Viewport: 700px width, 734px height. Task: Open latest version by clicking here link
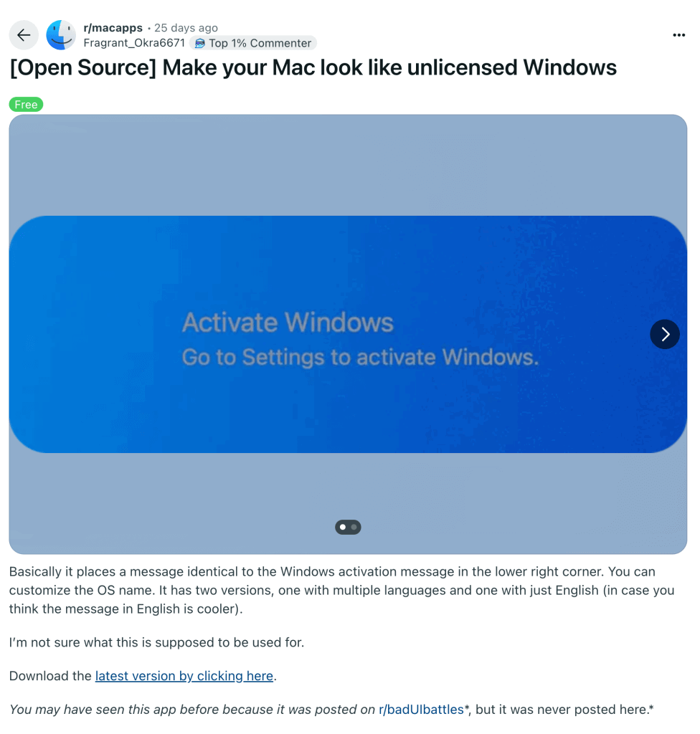184,676
